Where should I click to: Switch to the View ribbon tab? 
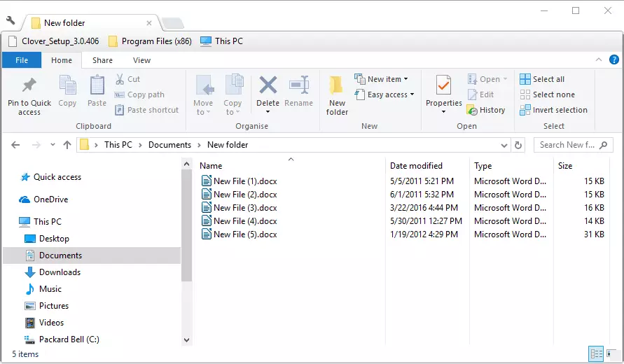141,60
